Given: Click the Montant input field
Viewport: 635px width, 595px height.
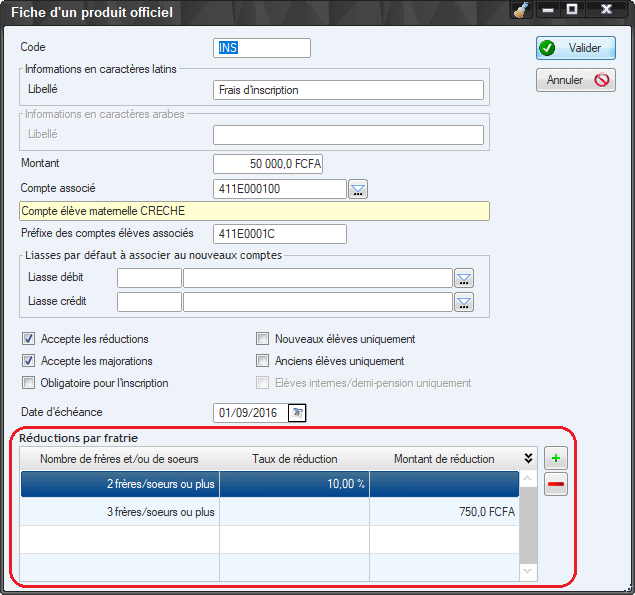Looking at the screenshot, I should (268, 163).
